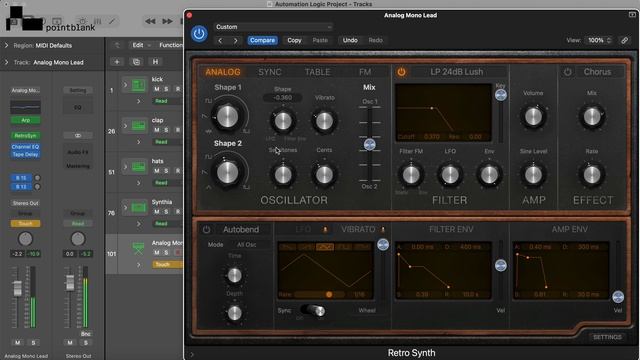Solo the Synthia track
640x360 pixels.
click(166, 211)
